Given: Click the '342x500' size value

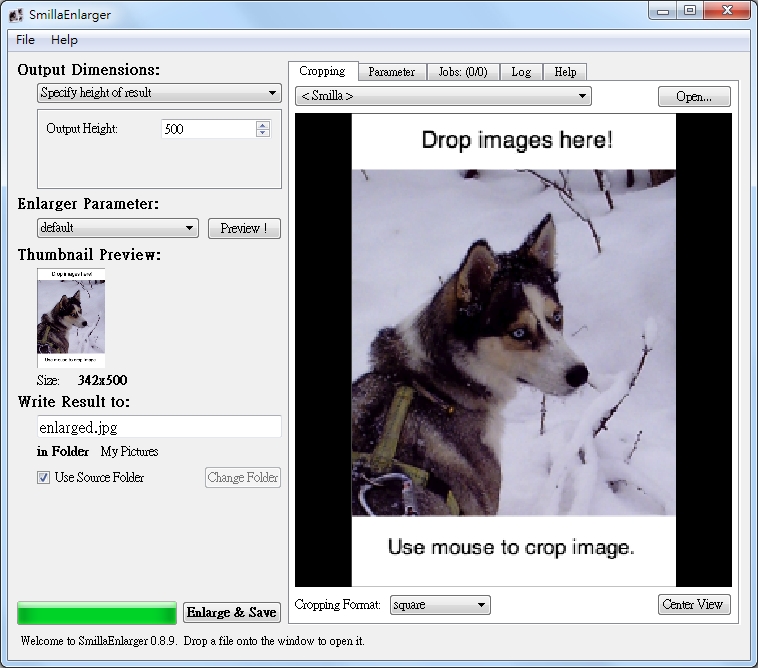Looking at the screenshot, I should click(102, 380).
